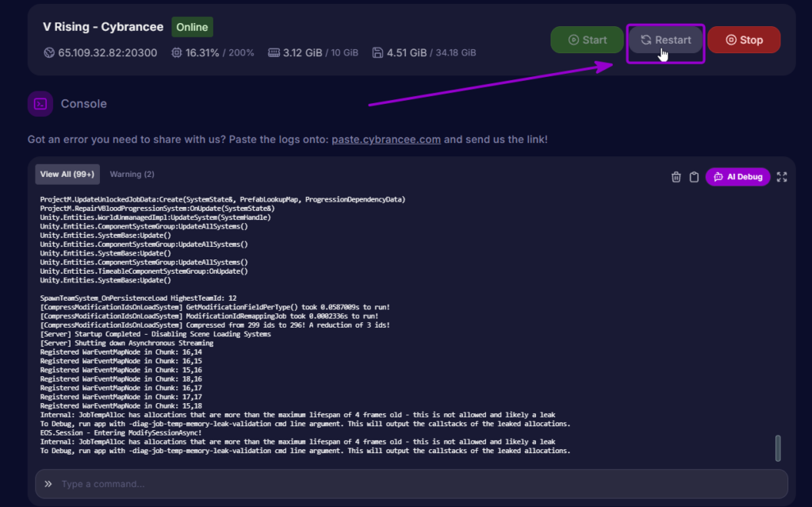
Task: Click the Start server button
Action: click(588, 40)
